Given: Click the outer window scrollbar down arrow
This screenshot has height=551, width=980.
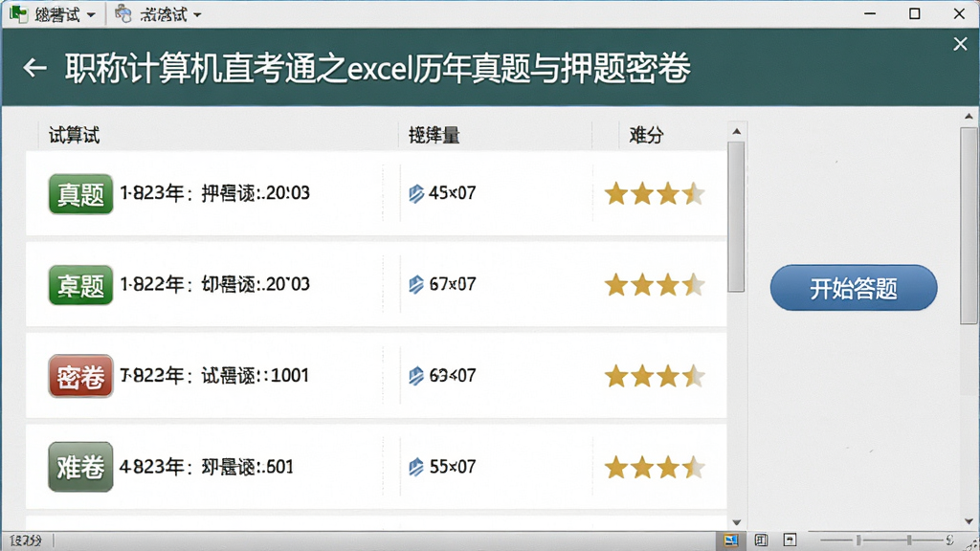Looking at the screenshot, I should click(969, 521).
